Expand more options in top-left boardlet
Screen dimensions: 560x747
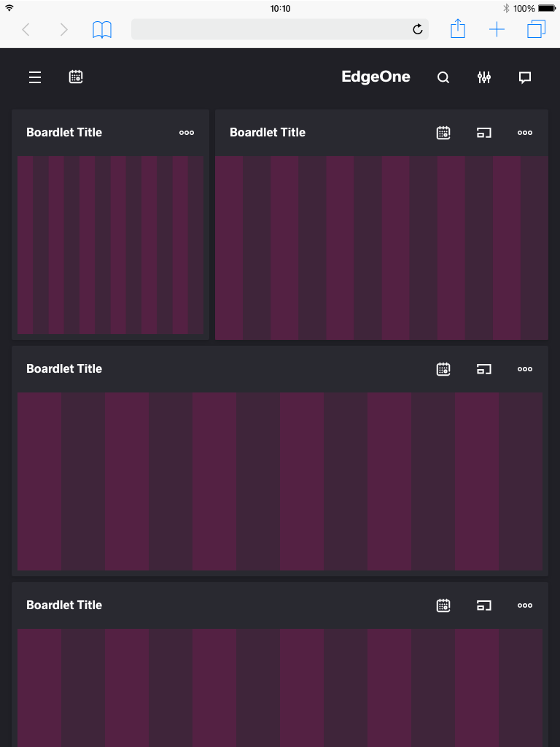187,133
